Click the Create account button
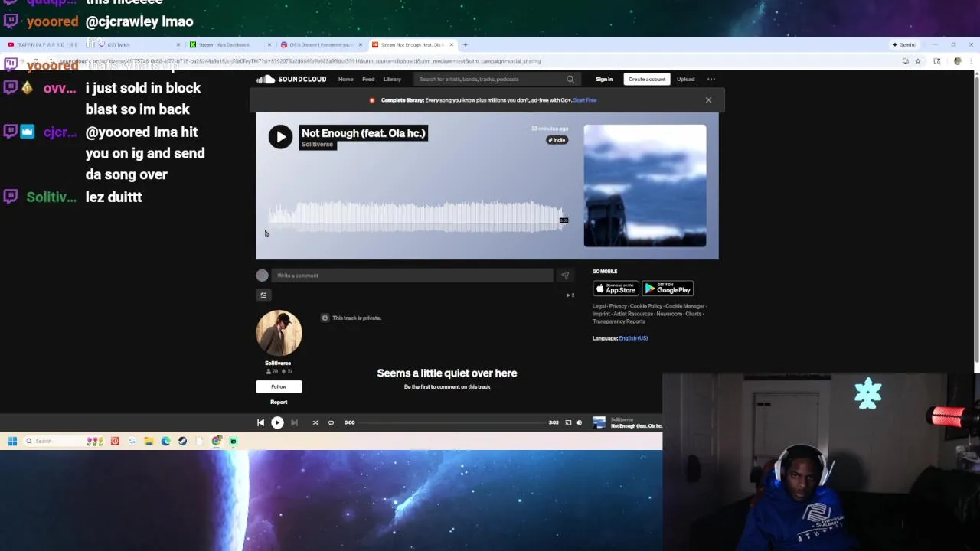 coord(647,79)
